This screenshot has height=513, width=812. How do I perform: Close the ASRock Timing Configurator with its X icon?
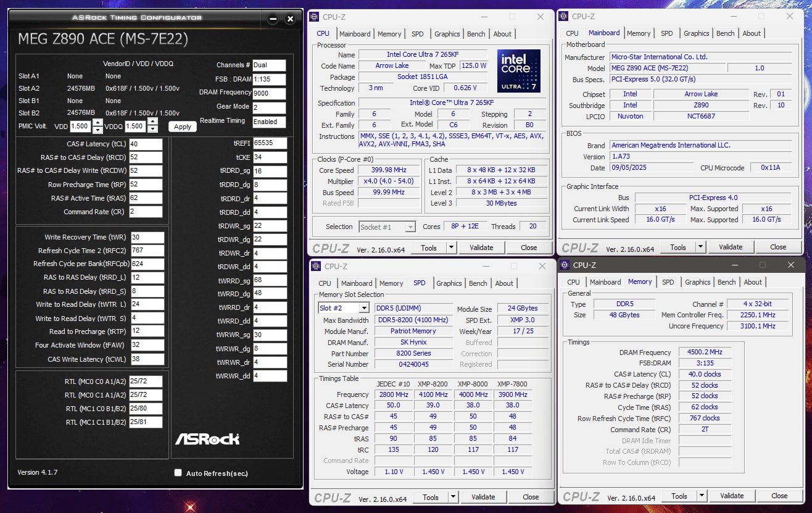tap(290, 19)
